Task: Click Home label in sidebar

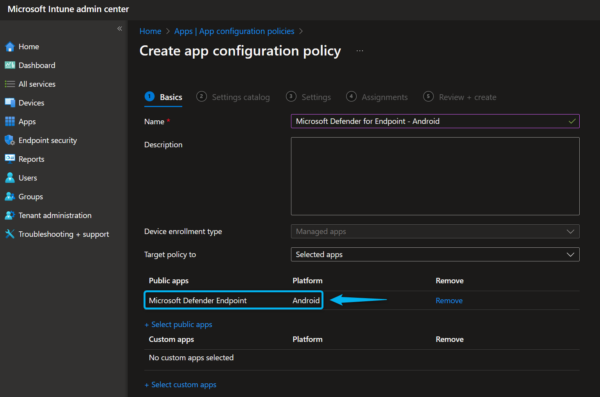Action: (x=29, y=47)
